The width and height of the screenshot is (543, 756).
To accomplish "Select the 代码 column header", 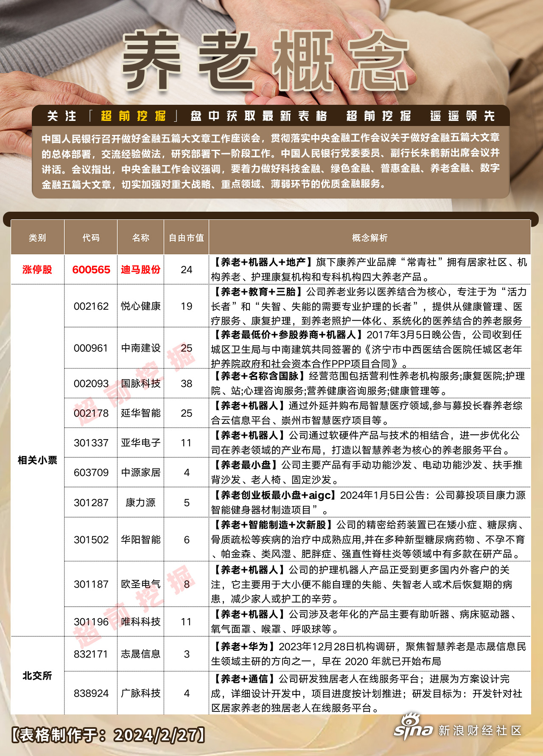I will point(91,238).
